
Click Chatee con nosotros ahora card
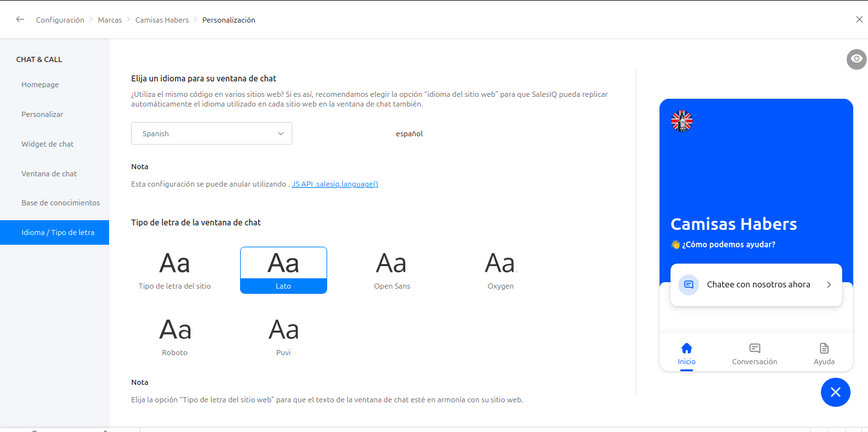point(756,285)
